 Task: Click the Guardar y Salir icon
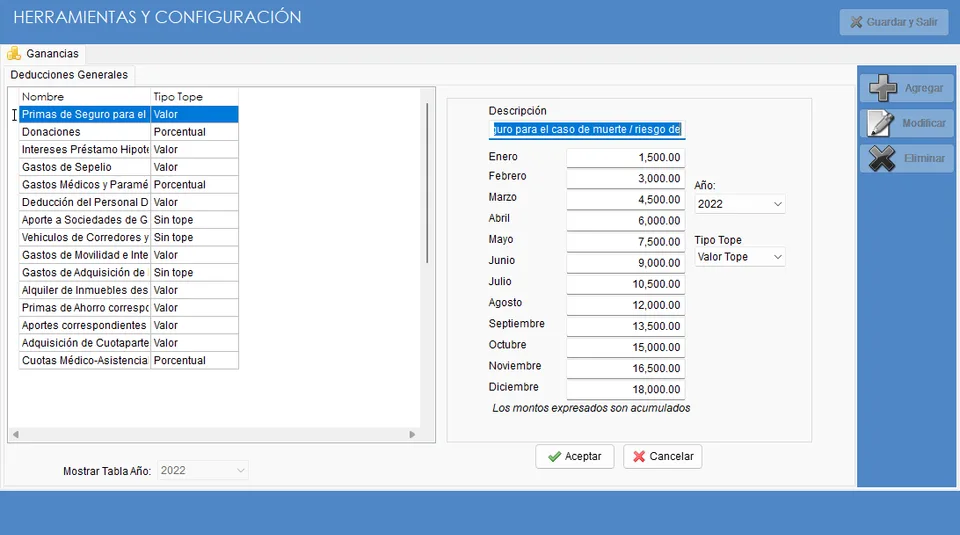pyautogui.click(x=857, y=22)
